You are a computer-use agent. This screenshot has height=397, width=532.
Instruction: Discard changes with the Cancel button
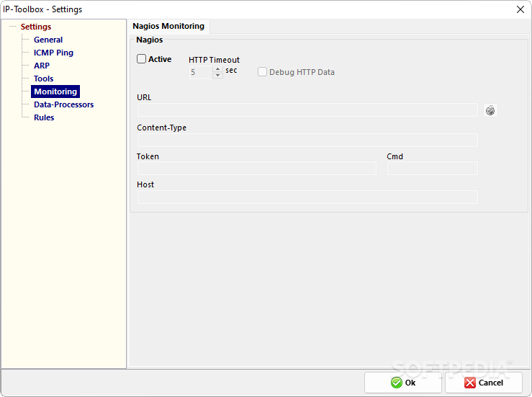pyautogui.click(x=484, y=383)
